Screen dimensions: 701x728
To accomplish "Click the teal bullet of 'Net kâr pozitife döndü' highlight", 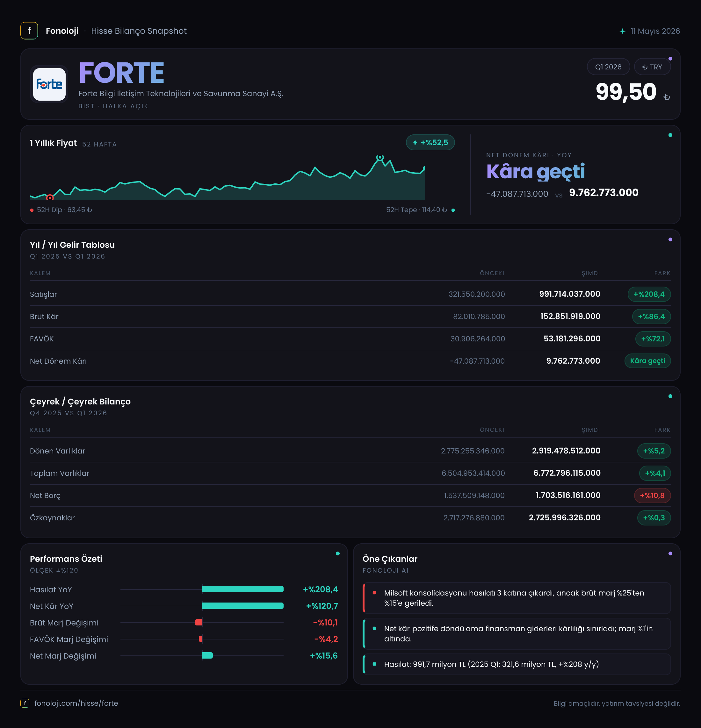I will 374,628.
